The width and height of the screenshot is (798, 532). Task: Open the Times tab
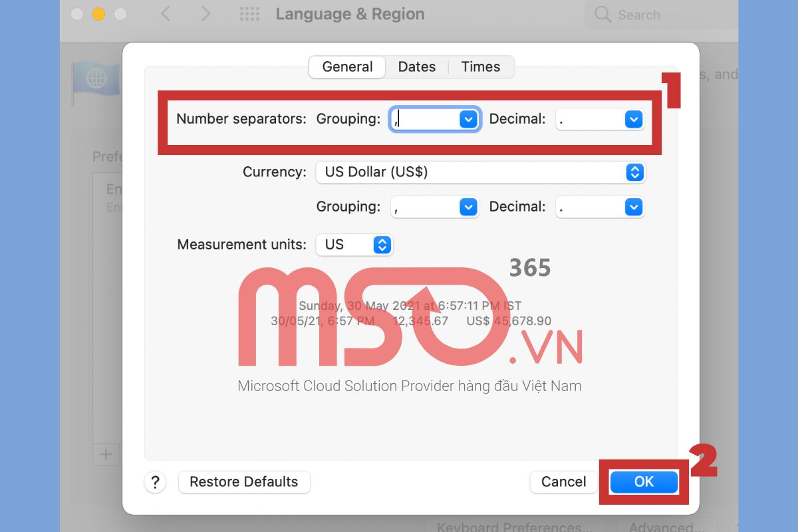[481, 66]
